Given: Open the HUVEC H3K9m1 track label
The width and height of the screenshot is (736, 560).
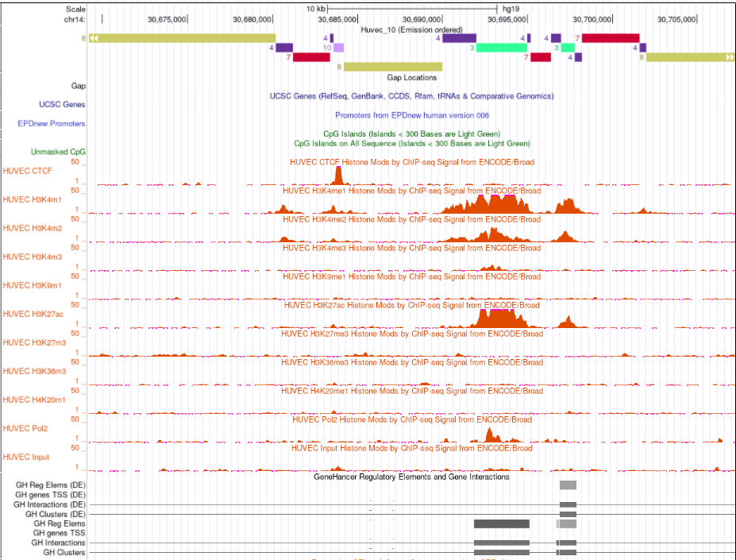Looking at the screenshot, I should 32,286.
